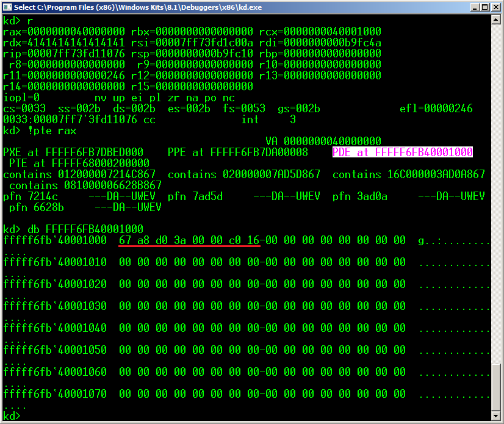Click the '!pte rax' command line
Image resolution: width=504 pixels, height=424 pixels.
click(52, 131)
